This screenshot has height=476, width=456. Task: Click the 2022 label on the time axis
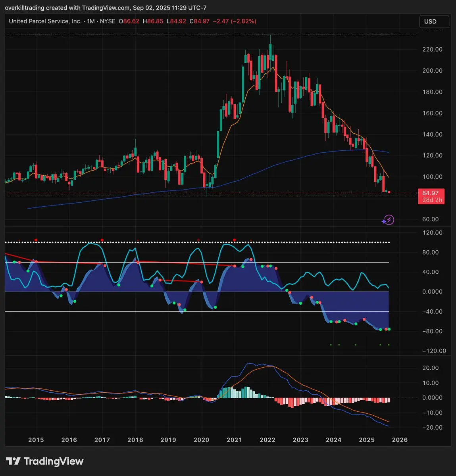(x=267, y=440)
